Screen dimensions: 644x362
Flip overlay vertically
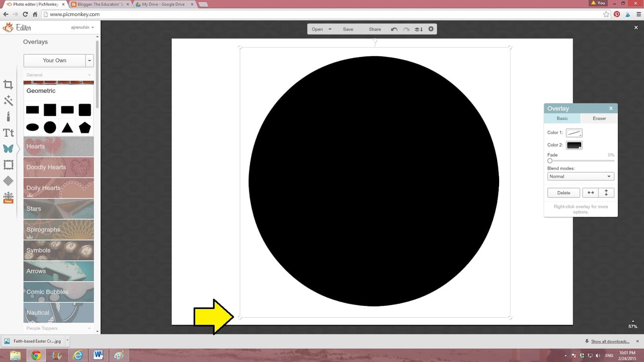point(606,193)
